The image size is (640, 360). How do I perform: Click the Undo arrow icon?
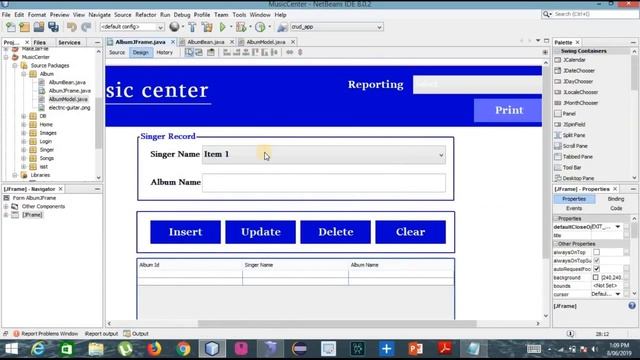tap(72, 27)
